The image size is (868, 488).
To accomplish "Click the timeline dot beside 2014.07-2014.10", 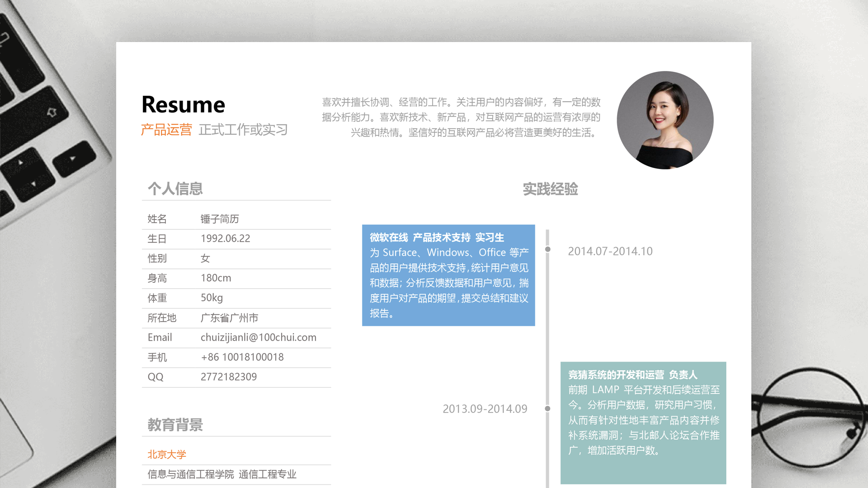I will (548, 249).
